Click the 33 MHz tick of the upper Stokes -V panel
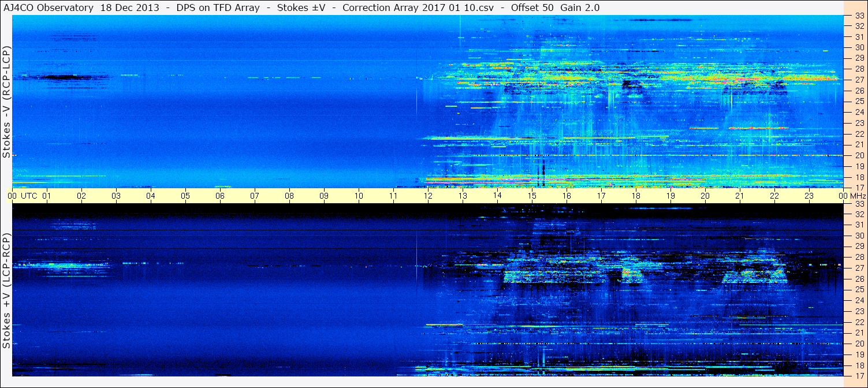The width and height of the screenshot is (868, 388). 859,14
